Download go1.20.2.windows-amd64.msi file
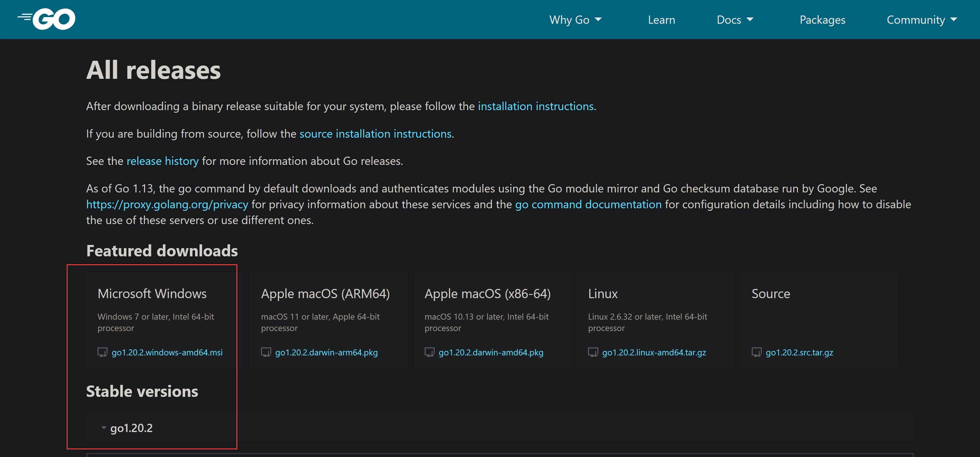Screen dimensions: 980x457 pyautogui.click(x=167, y=353)
